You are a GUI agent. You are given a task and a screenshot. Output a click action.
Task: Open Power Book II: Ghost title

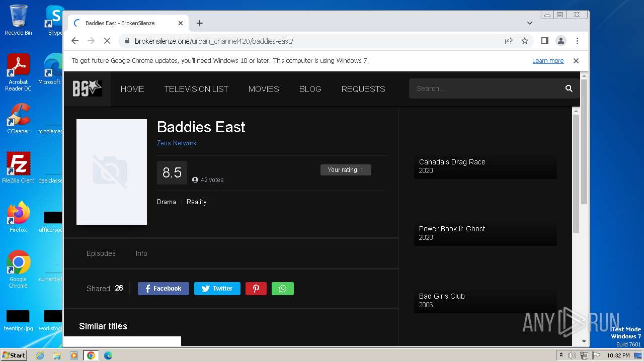coord(452,229)
